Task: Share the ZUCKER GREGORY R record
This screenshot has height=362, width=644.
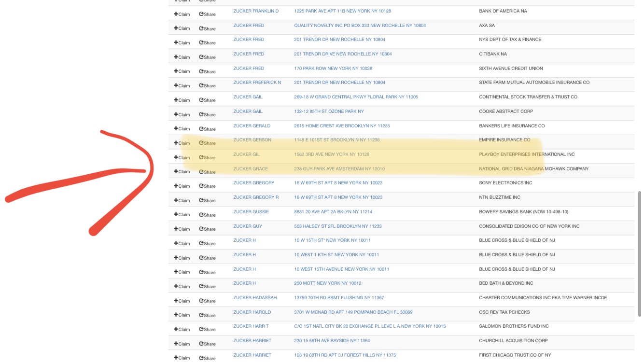Action: click(x=208, y=200)
